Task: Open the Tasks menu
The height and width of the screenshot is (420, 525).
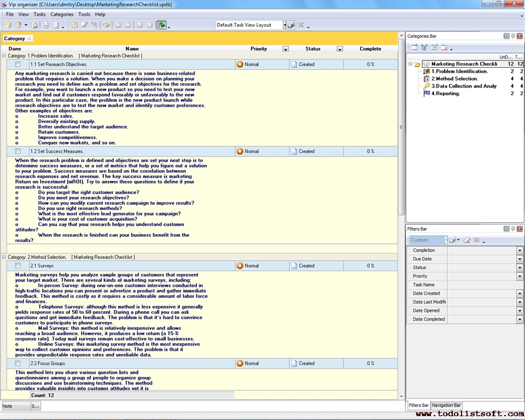Action: point(39,14)
